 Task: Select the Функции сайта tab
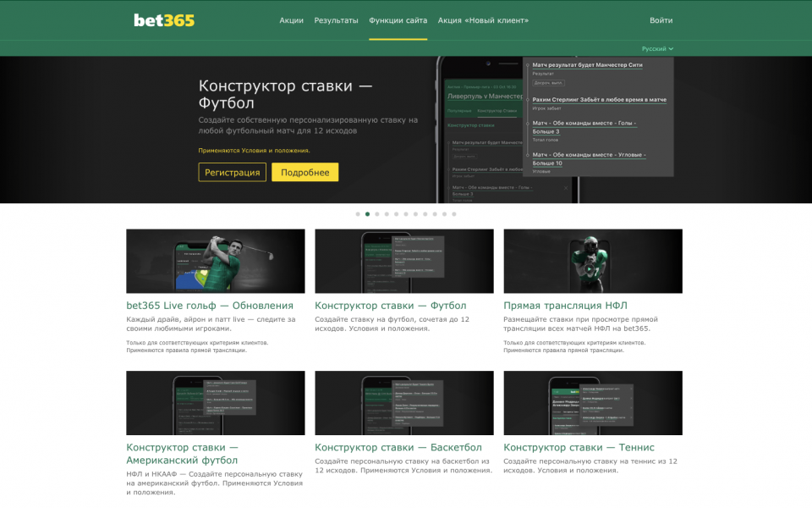(398, 20)
